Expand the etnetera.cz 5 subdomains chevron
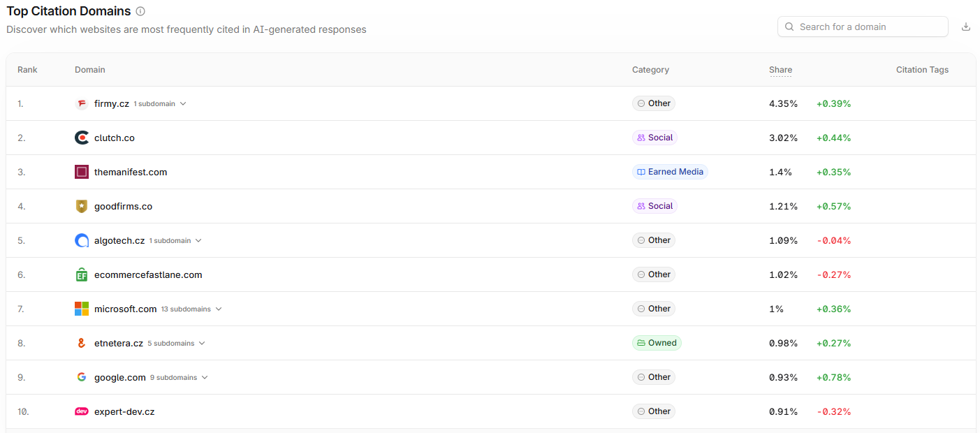The width and height of the screenshot is (980, 433). pos(202,343)
